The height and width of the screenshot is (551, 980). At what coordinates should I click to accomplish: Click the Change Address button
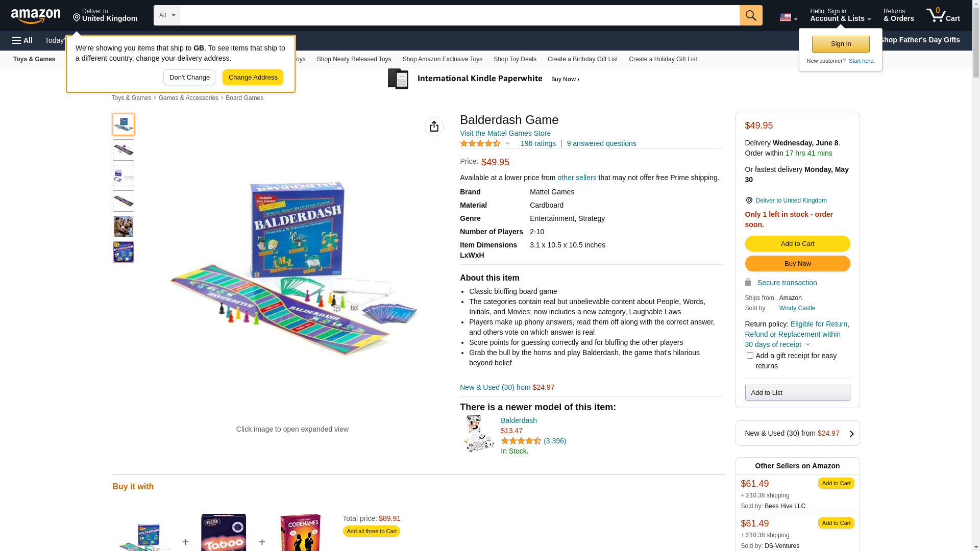point(253,78)
